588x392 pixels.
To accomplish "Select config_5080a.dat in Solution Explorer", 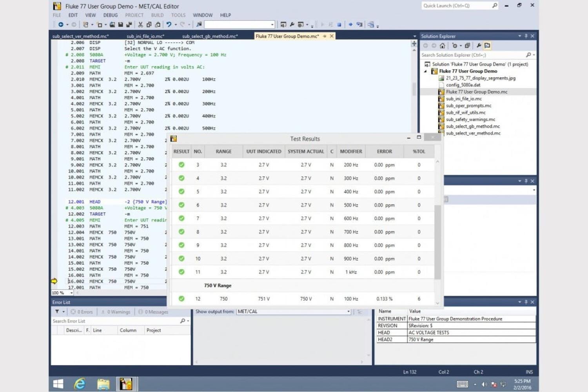I will [463, 85].
